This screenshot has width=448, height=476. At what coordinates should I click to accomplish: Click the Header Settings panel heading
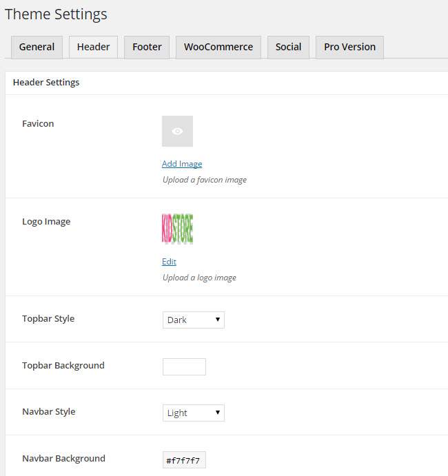point(46,82)
